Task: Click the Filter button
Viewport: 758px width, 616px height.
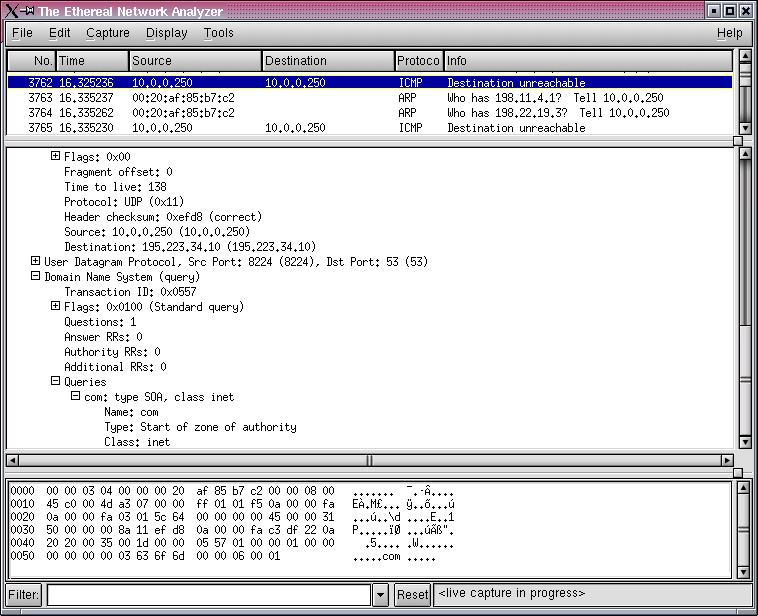Action: coord(24,595)
